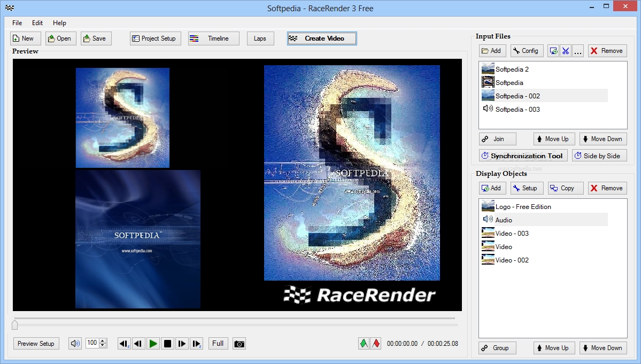The image size is (641, 364).
Task: Open Config for input files
Action: [x=527, y=51]
